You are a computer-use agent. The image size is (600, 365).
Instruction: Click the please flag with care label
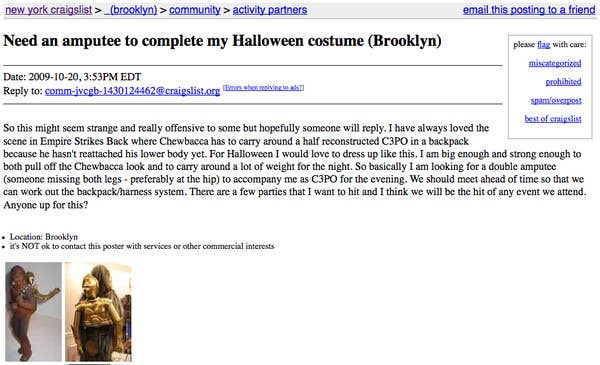(550, 45)
